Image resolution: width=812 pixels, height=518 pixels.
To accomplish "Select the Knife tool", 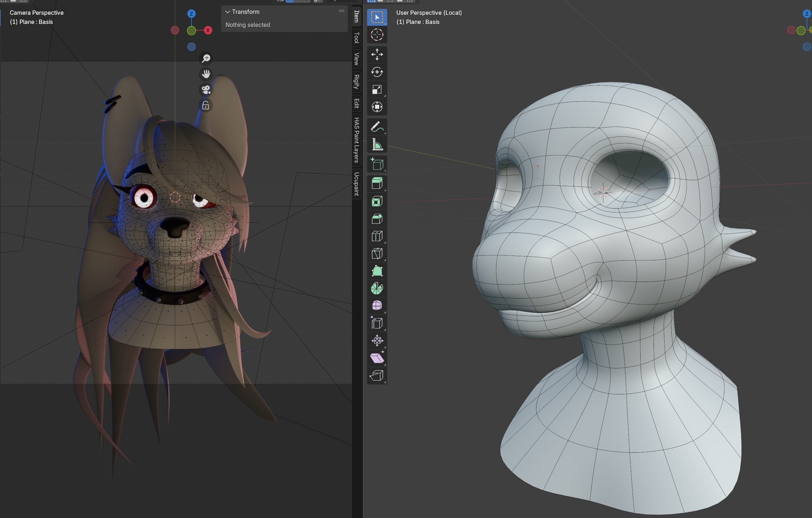I will pyautogui.click(x=377, y=254).
